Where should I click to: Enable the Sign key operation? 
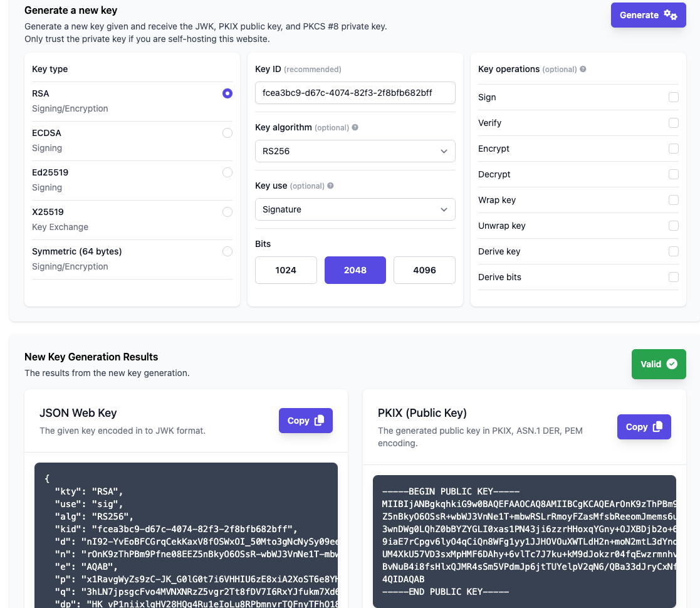pyautogui.click(x=674, y=97)
